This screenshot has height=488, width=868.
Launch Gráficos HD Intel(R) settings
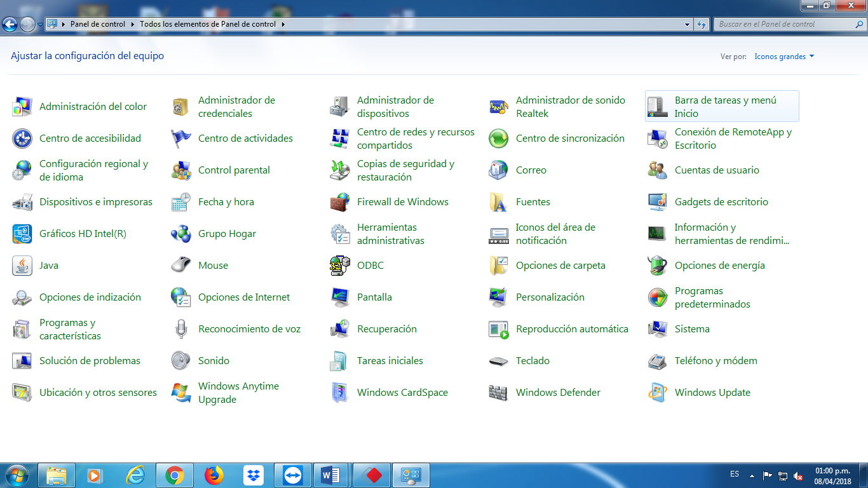click(83, 233)
